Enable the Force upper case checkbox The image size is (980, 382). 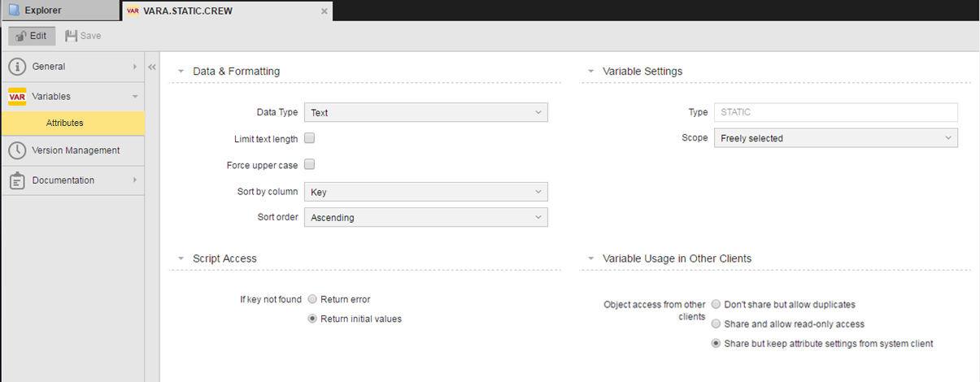pyautogui.click(x=309, y=164)
